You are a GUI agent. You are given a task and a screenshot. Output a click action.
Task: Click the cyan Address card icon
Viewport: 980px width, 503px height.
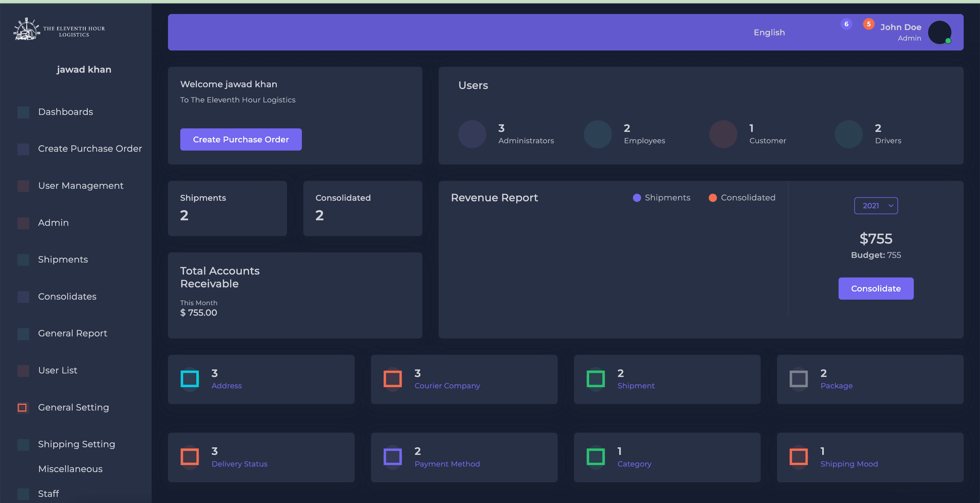tap(190, 379)
